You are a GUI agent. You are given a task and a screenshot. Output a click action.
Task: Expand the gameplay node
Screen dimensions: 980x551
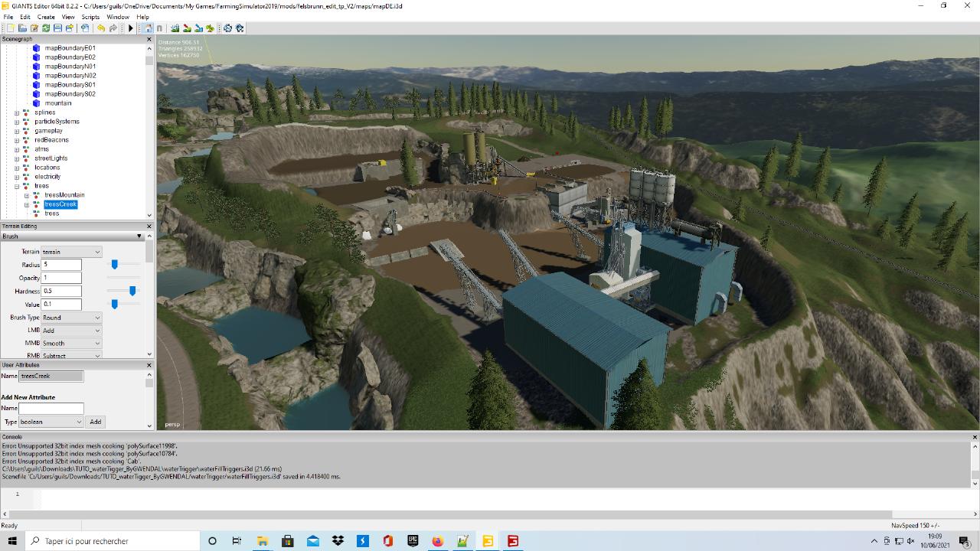tap(17, 131)
